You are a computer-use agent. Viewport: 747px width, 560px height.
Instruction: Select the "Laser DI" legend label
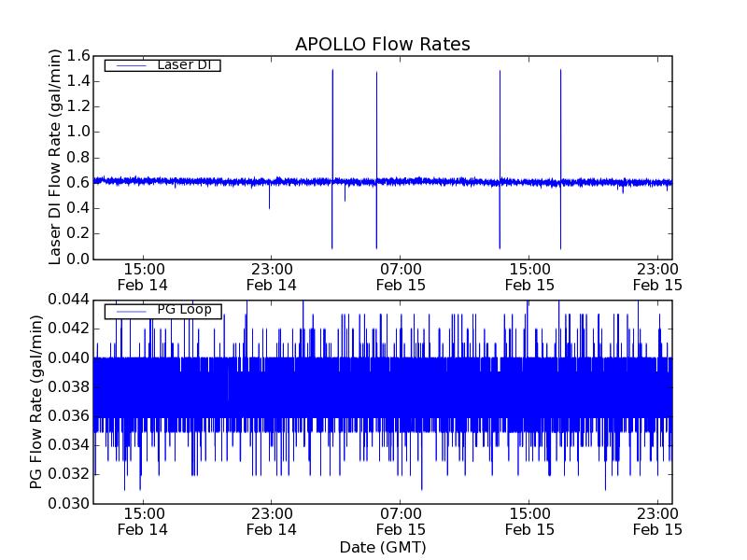coord(183,64)
